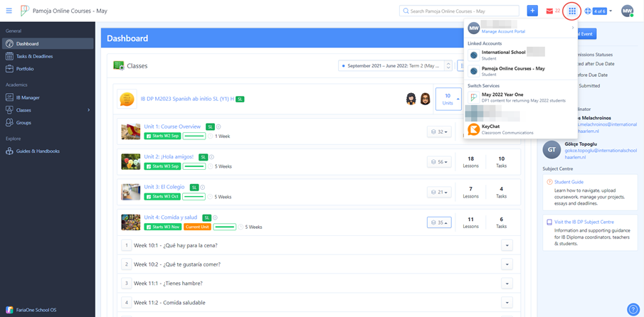This screenshot has height=317, width=644.
Task: Open Dashboard in the sidebar
Action: click(48, 43)
